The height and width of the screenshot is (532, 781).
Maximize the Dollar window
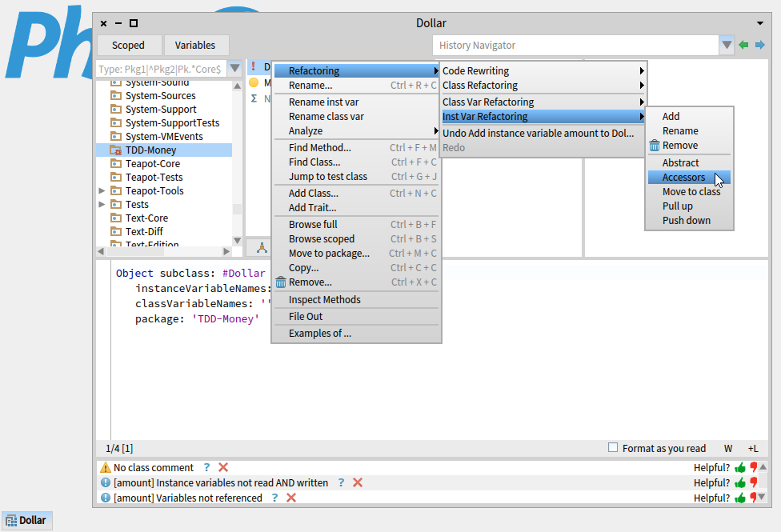click(x=134, y=23)
